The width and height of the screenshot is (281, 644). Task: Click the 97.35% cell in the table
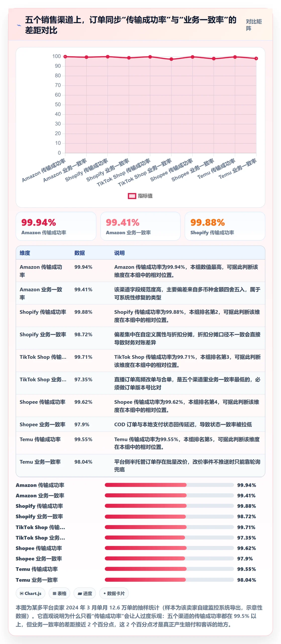tap(83, 379)
